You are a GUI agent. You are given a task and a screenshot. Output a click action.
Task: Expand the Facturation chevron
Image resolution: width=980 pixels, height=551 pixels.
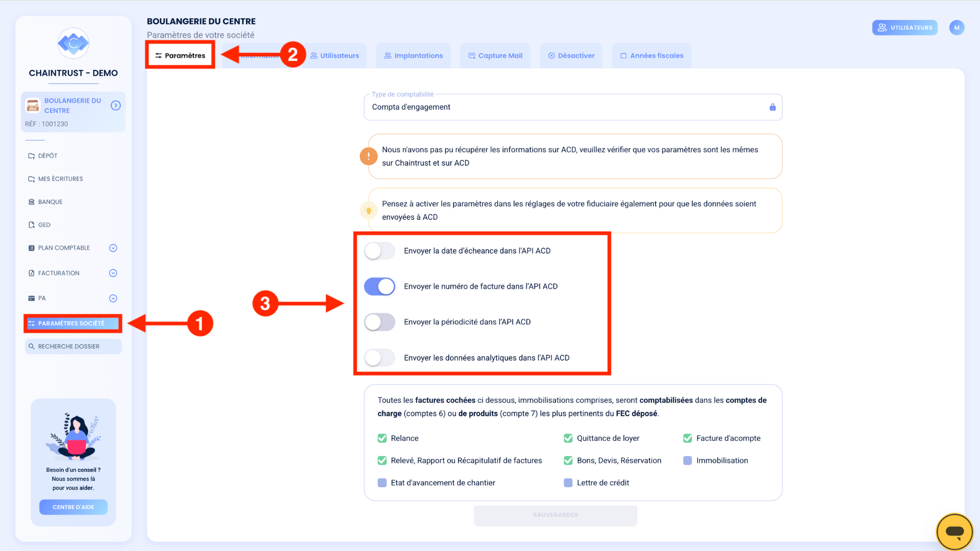point(113,273)
